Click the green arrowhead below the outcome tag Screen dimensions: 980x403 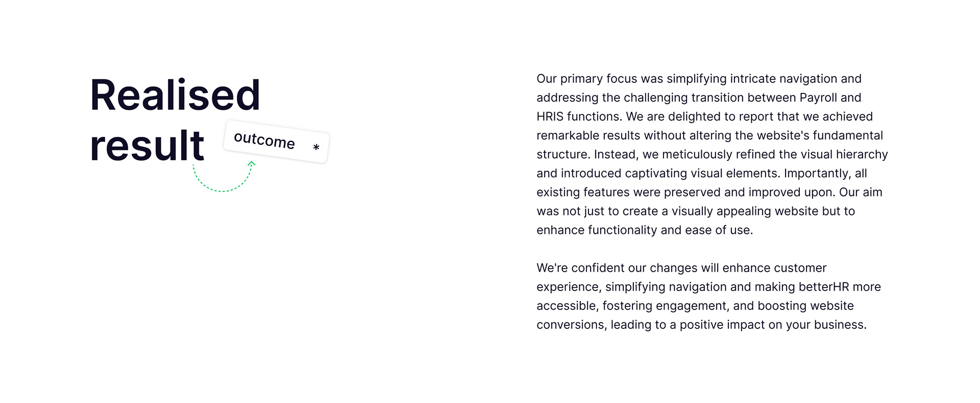point(252,164)
